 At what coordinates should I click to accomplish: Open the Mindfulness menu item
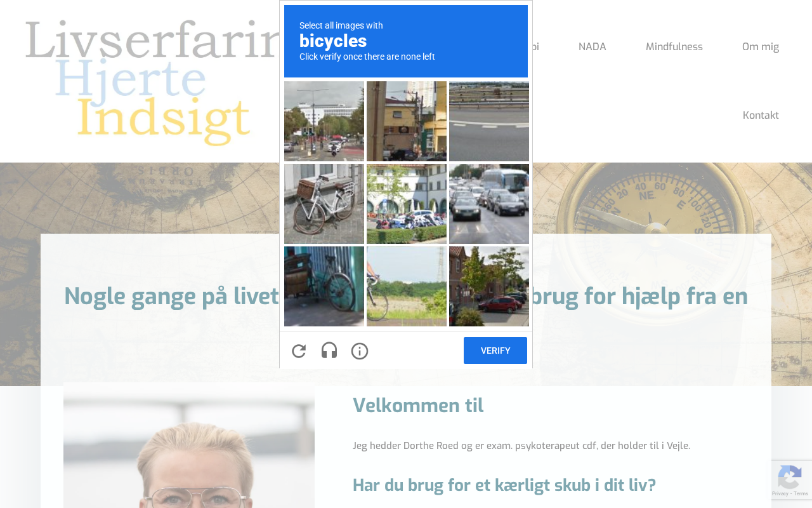[x=674, y=47]
